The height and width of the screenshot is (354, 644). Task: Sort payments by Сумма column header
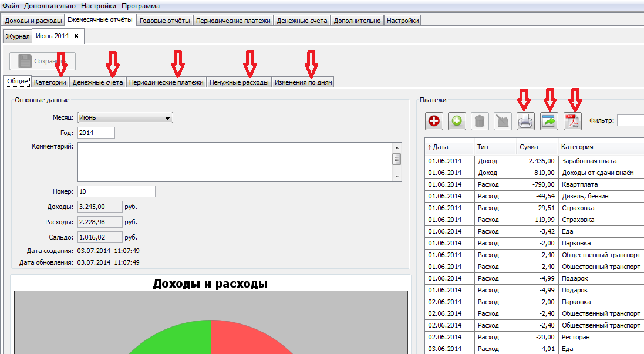[x=537, y=147]
